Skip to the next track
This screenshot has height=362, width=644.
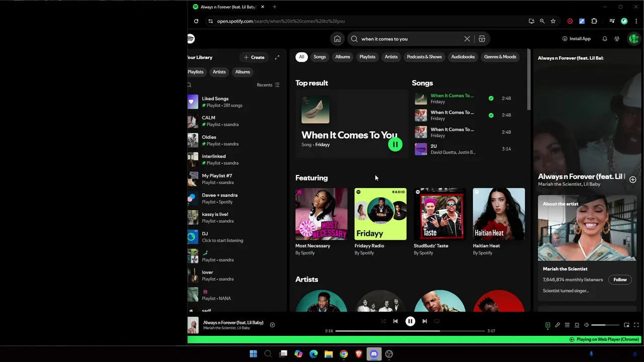(425, 321)
